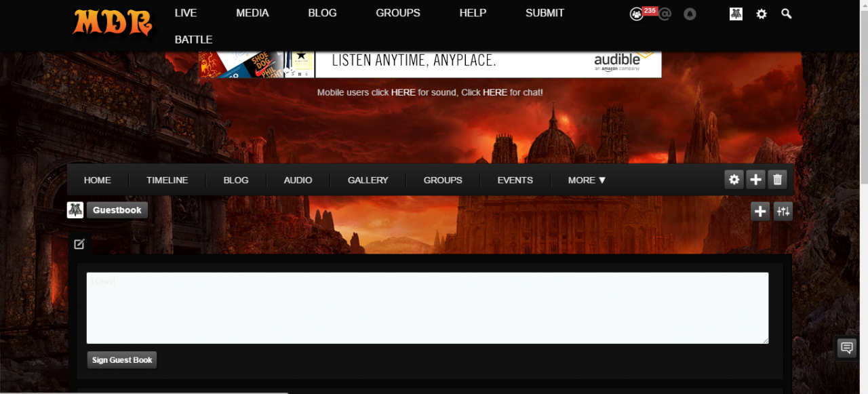868x394 pixels.
Task: Open profile settings gear in profile menu bar
Action: 734,180
